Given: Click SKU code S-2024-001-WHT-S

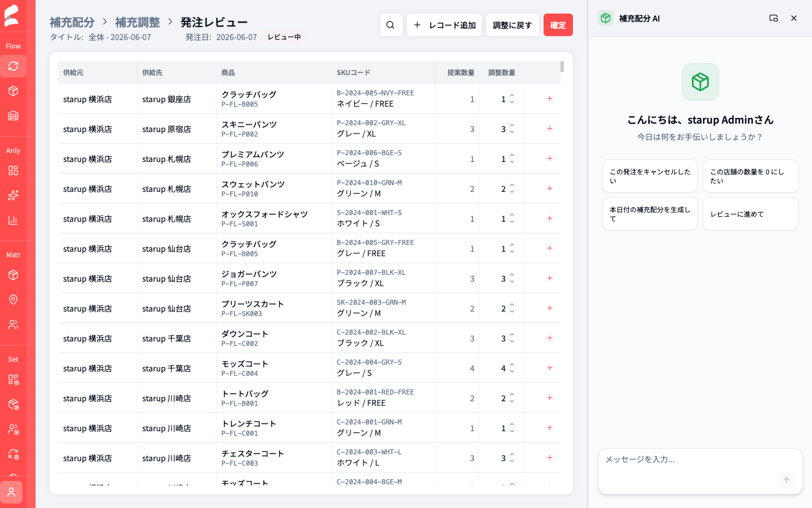Looking at the screenshot, I should tap(369, 213).
